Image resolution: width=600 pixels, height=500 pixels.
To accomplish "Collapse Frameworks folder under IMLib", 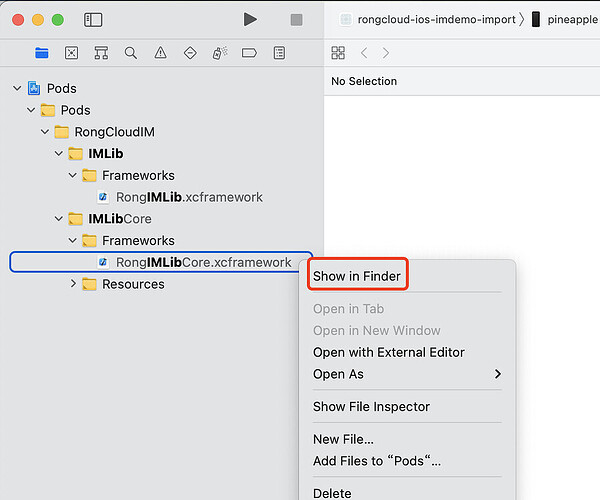I will pos(73,176).
